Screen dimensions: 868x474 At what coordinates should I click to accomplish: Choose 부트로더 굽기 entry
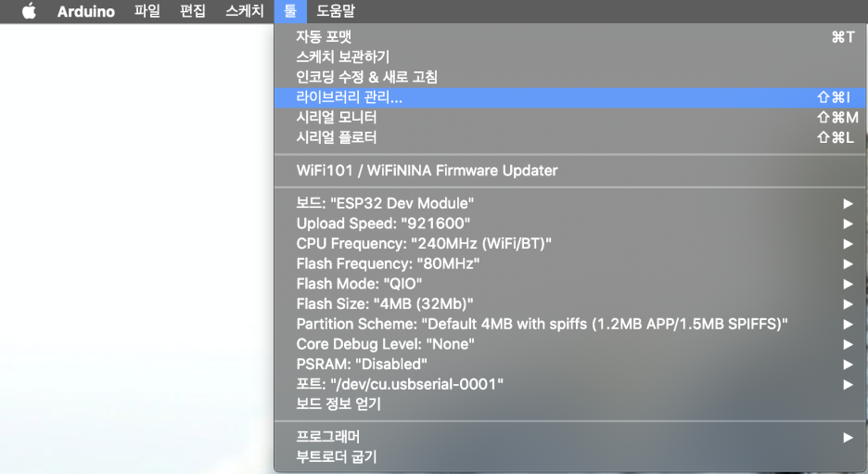click(x=570, y=456)
